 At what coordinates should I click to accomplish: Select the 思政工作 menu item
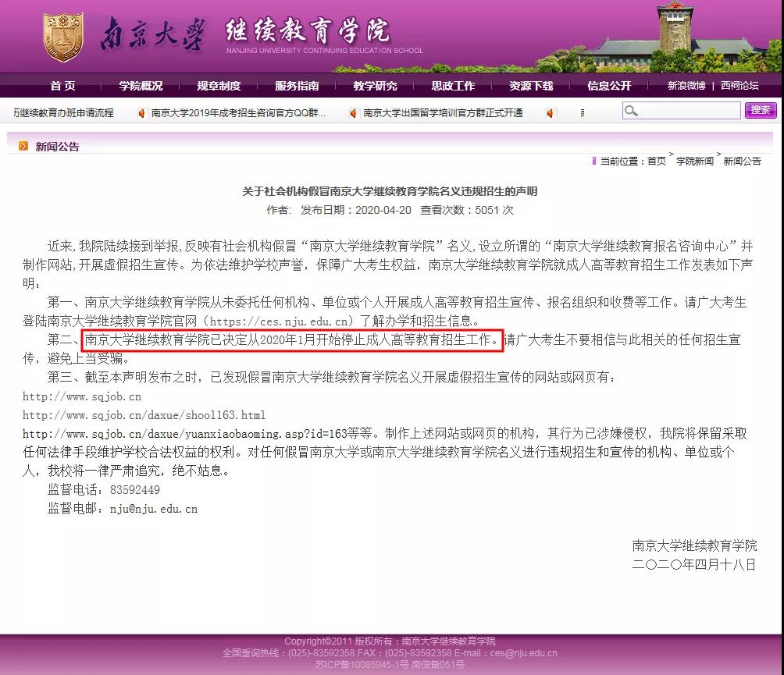pos(453,86)
